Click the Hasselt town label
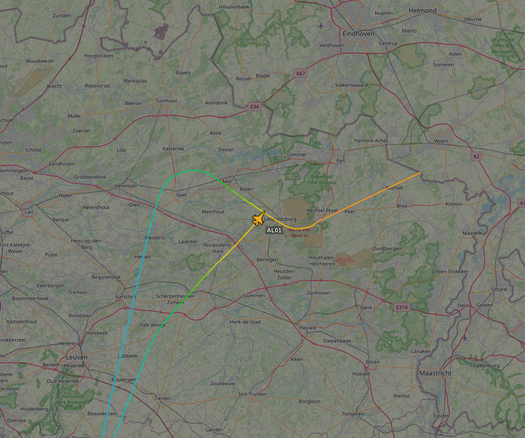Screen dimensions: 525x438 [x=307, y=327]
